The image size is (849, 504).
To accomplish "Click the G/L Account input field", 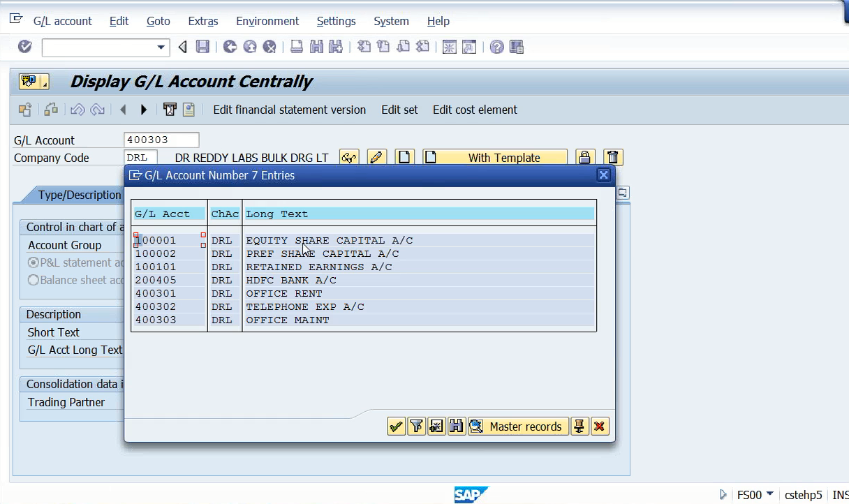I will coord(161,140).
